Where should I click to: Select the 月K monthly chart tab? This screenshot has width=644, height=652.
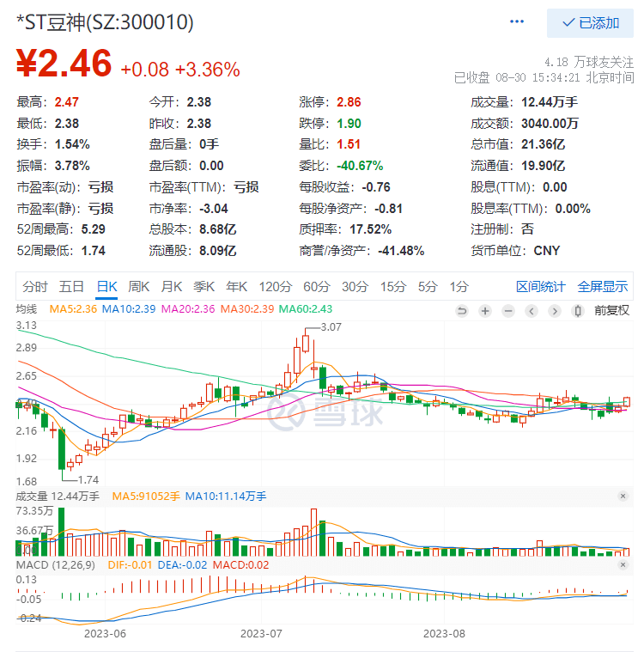tap(172, 286)
